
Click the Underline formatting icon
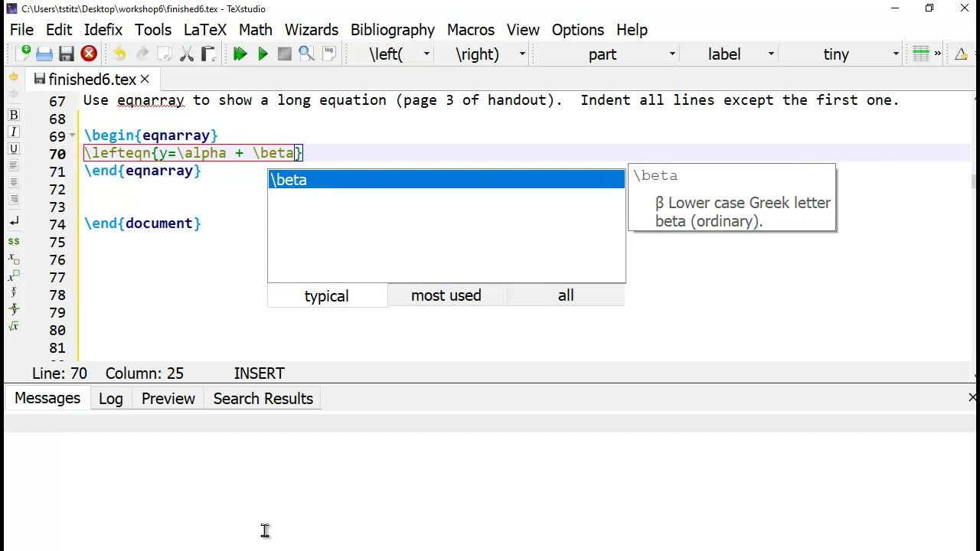pyautogui.click(x=14, y=148)
